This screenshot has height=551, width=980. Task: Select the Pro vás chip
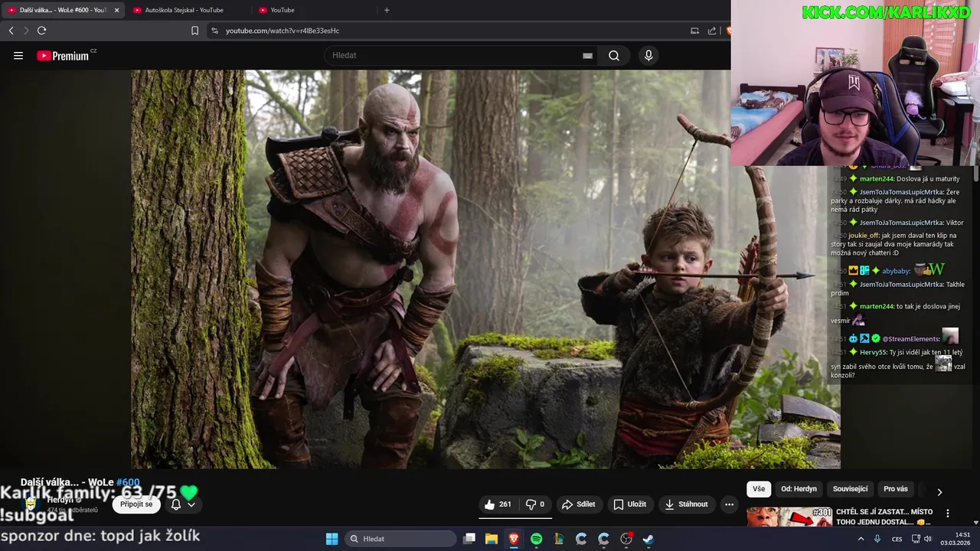pos(896,489)
